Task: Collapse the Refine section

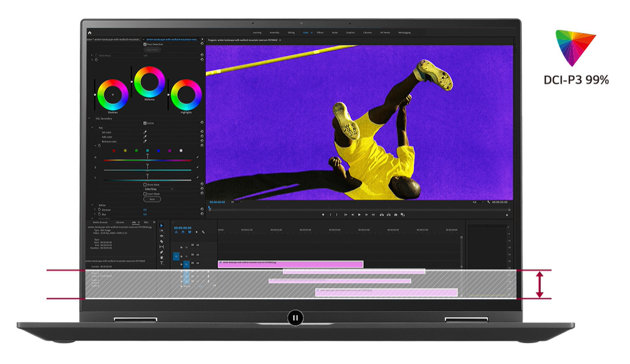Action: coord(93,205)
